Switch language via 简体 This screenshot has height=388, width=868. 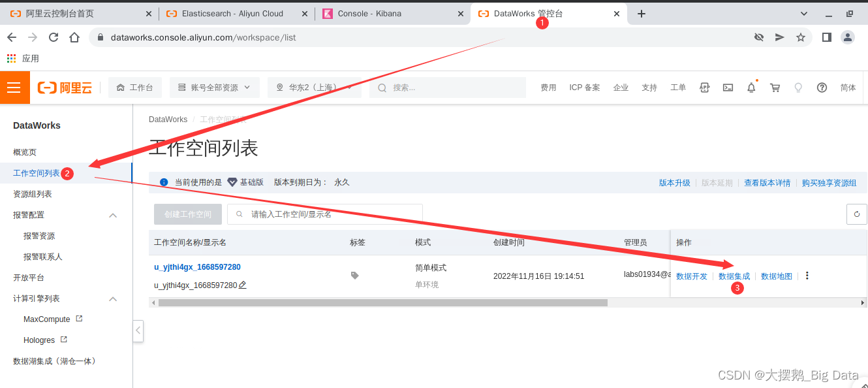848,88
